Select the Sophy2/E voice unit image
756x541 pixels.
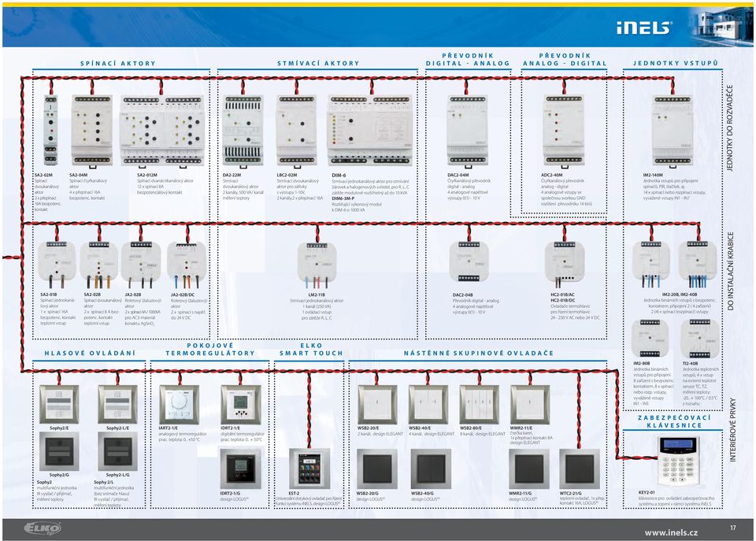tap(59, 404)
